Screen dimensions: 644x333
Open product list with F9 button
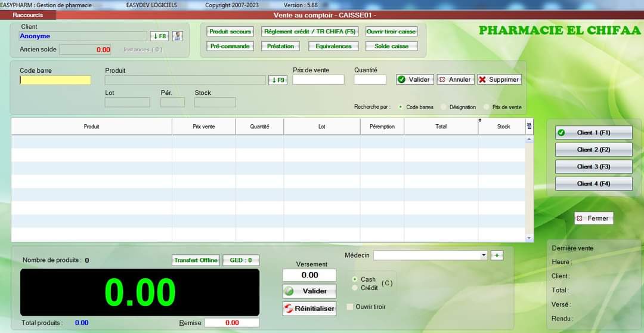pos(278,80)
